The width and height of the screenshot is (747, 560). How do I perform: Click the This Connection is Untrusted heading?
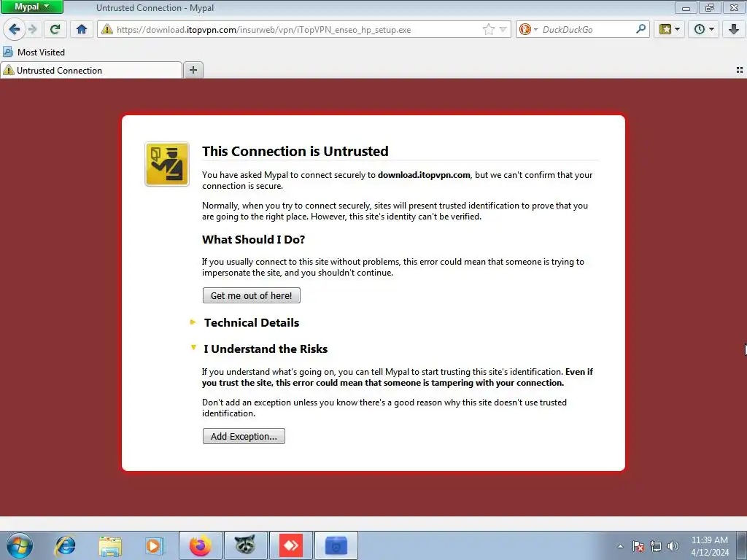(x=295, y=152)
